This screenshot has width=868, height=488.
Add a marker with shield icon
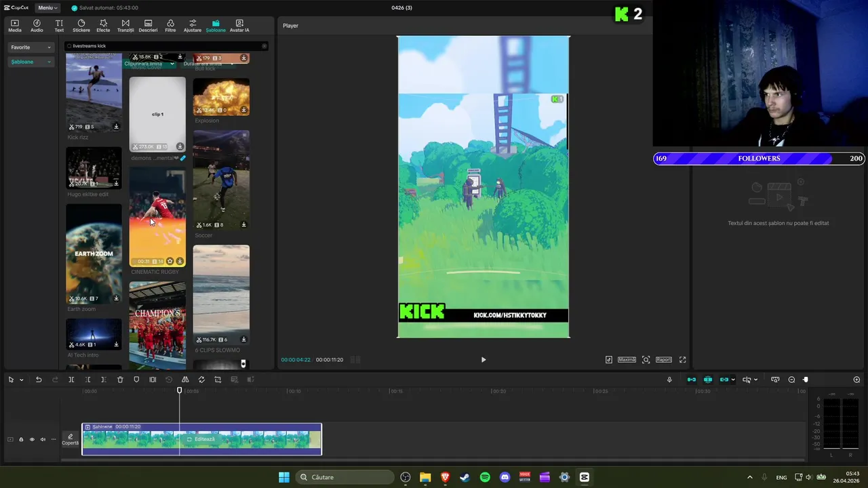pyautogui.click(x=136, y=380)
